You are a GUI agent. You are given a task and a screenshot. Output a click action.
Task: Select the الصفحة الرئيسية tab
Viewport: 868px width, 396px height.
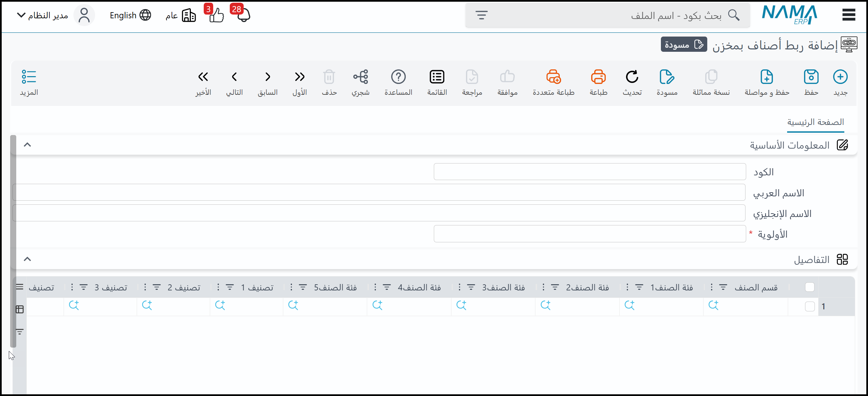[815, 122]
